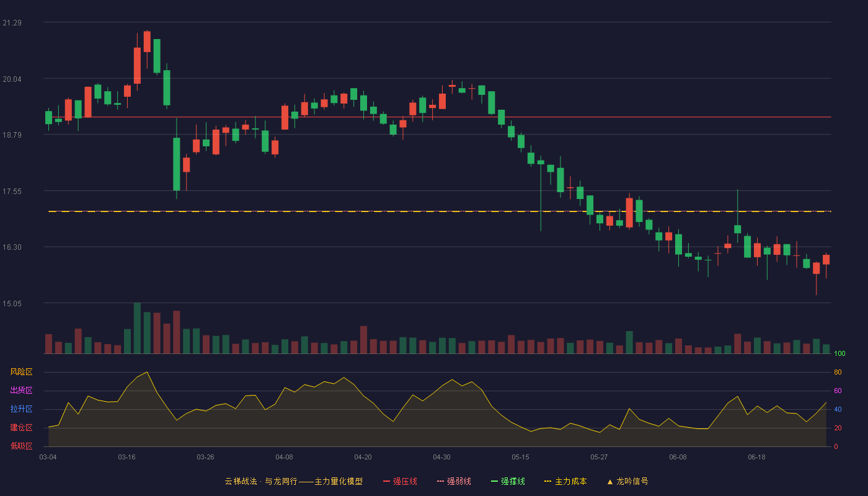Click the 18.79 price axis label
The height and width of the screenshot is (496, 868).
(x=12, y=135)
